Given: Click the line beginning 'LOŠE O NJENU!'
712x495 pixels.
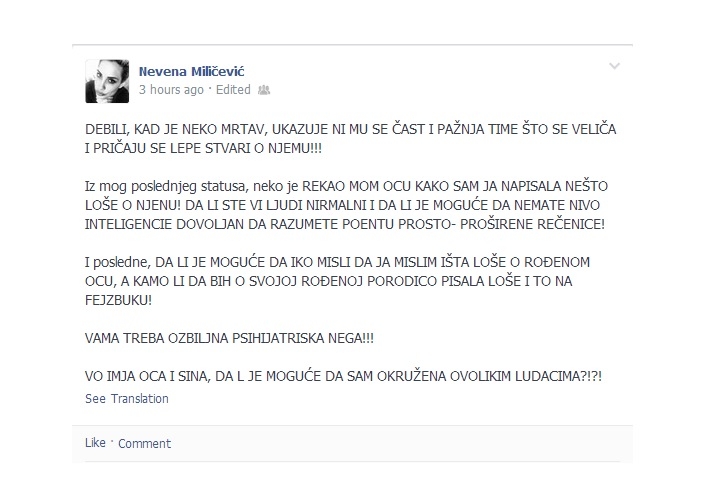Looking at the screenshot, I should (x=342, y=205).
